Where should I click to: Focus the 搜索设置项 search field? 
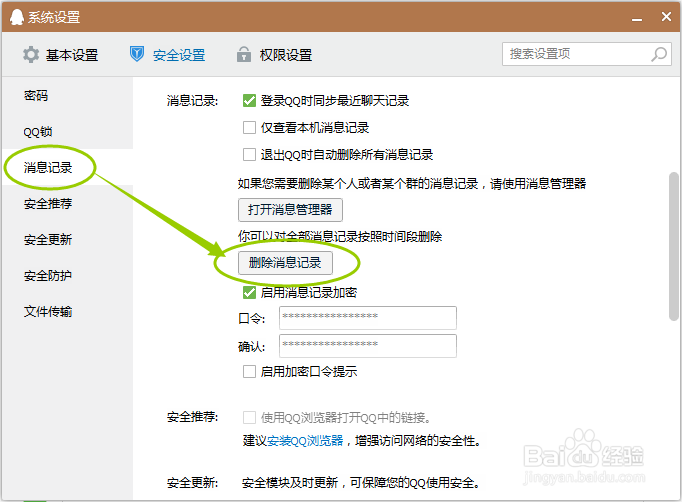point(587,54)
